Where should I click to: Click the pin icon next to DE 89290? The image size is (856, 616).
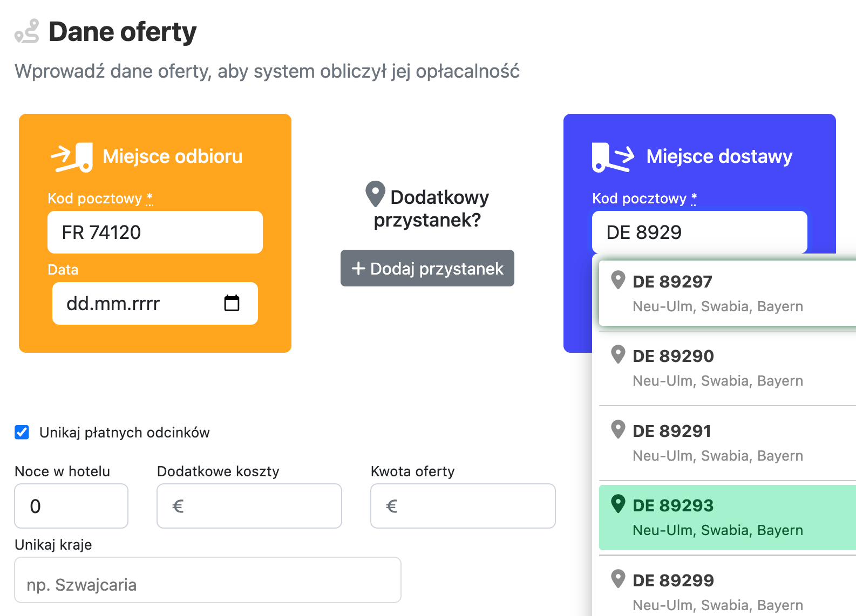[x=618, y=354]
